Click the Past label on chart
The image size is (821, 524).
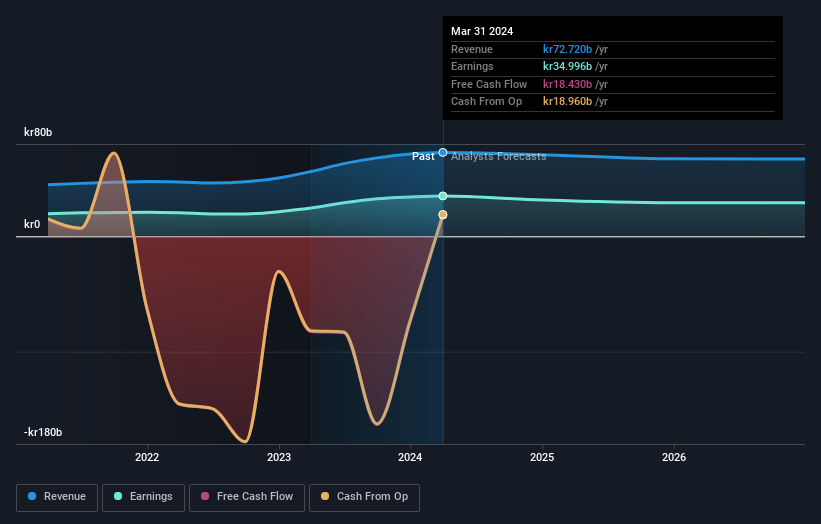click(x=423, y=156)
